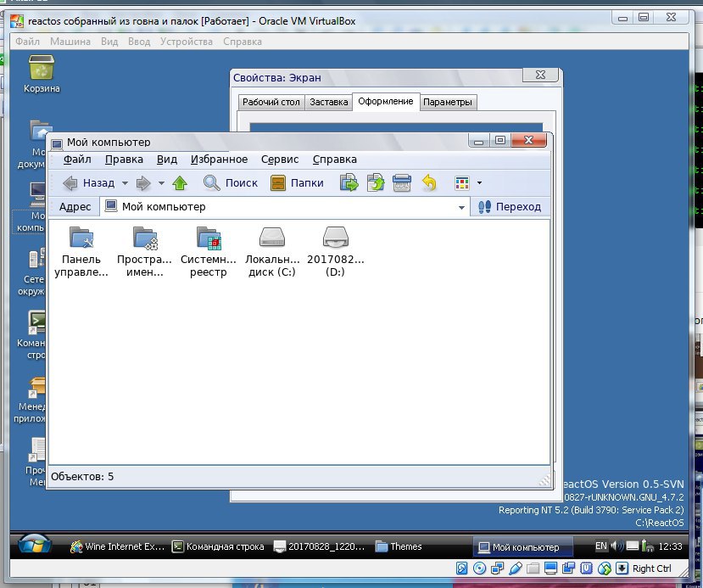Switch to Командная строка taskbar button

tap(220, 546)
